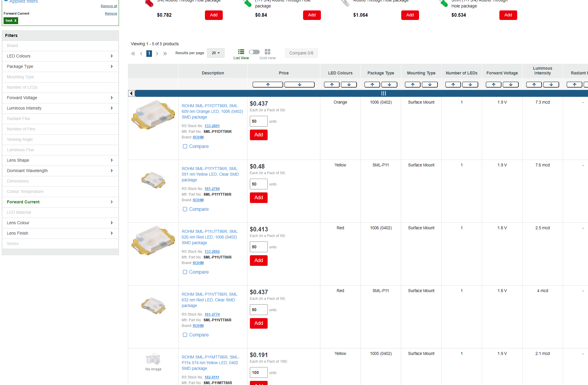The width and height of the screenshot is (588, 385).
Task: Sort Number of LEDs ascending
Action: click(x=453, y=85)
